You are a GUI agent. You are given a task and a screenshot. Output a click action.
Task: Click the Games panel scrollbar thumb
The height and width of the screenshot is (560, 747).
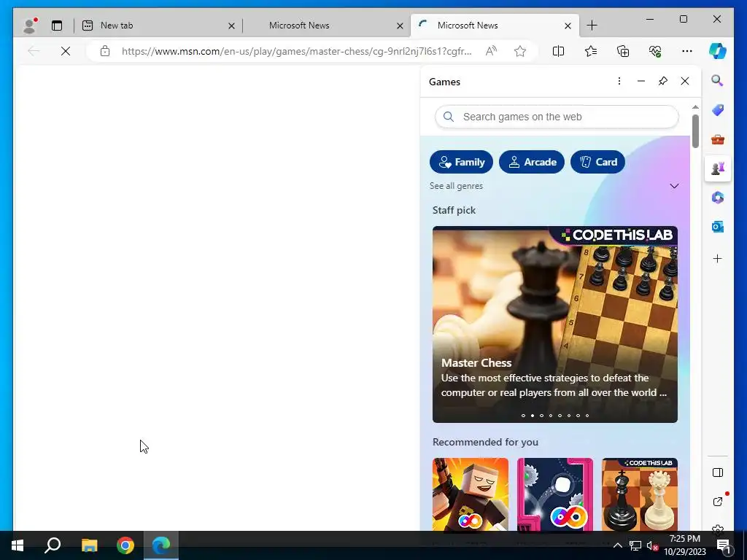point(695,131)
